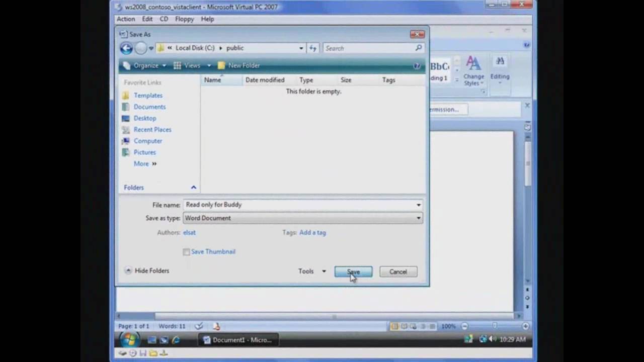
Task: Click the Templates favorite link
Action: pos(148,96)
